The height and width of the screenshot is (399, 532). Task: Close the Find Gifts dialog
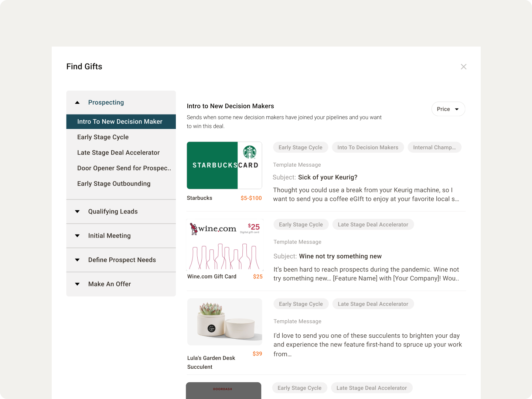point(464,66)
